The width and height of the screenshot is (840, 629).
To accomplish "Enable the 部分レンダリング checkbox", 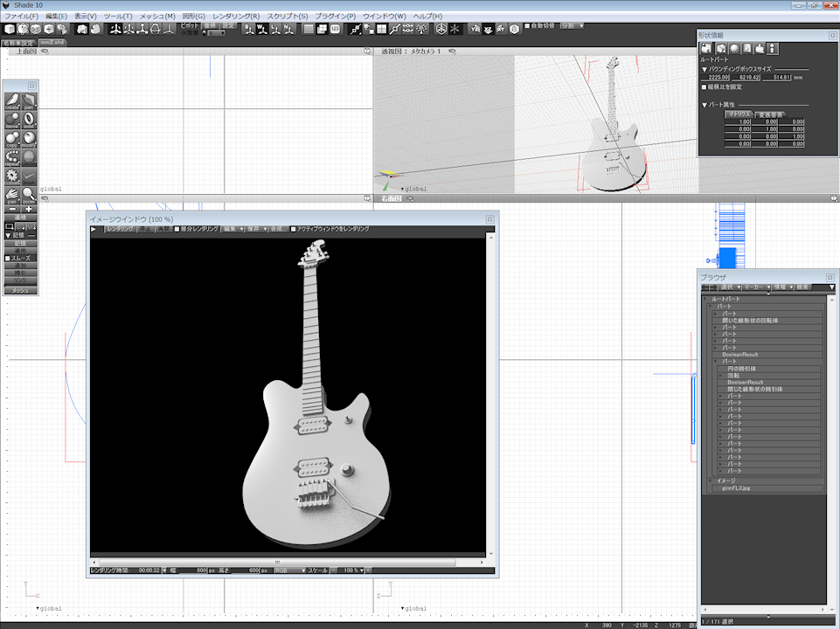I will click(x=177, y=229).
